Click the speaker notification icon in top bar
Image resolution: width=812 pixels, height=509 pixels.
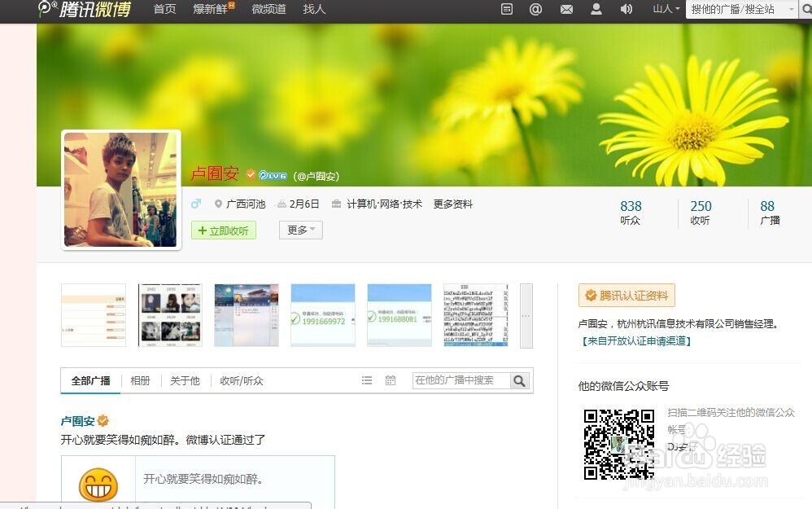click(x=626, y=10)
